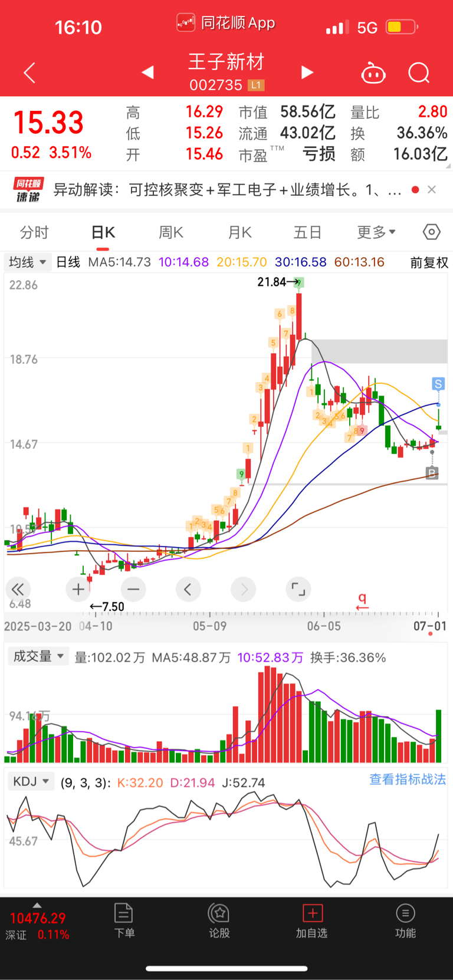Tap the 低 15.26 low price

click(x=204, y=133)
